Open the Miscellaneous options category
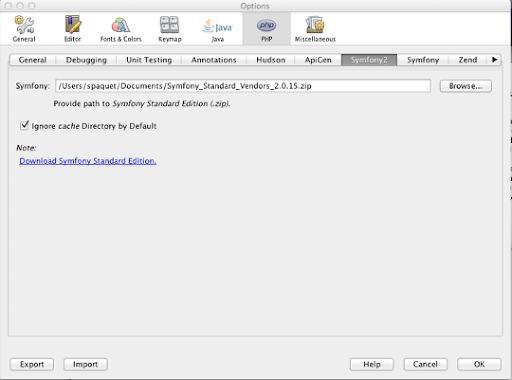Image resolution: width=512 pixels, height=380 pixels. [x=315, y=29]
